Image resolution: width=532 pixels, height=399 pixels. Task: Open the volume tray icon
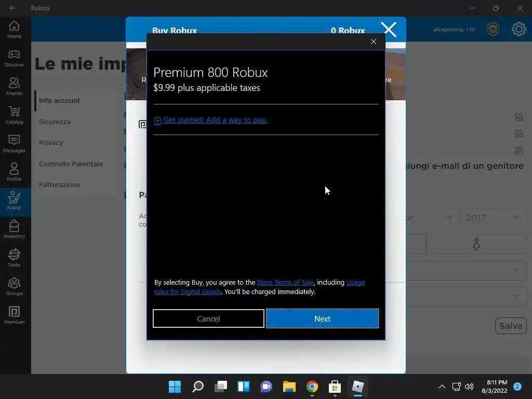click(x=469, y=387)
